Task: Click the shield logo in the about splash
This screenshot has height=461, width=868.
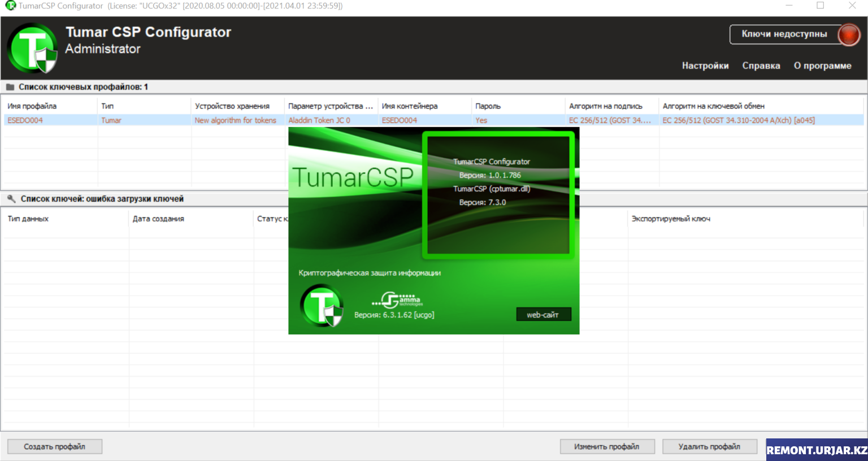Action: click(322, 306)
